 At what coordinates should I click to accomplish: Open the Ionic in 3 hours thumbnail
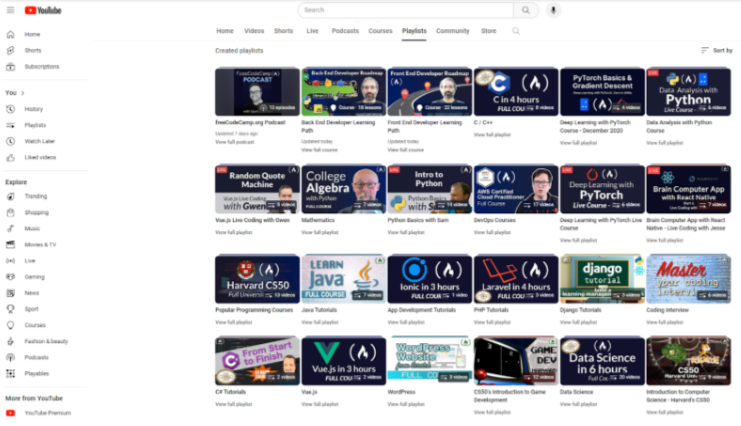tap(430, 279)
